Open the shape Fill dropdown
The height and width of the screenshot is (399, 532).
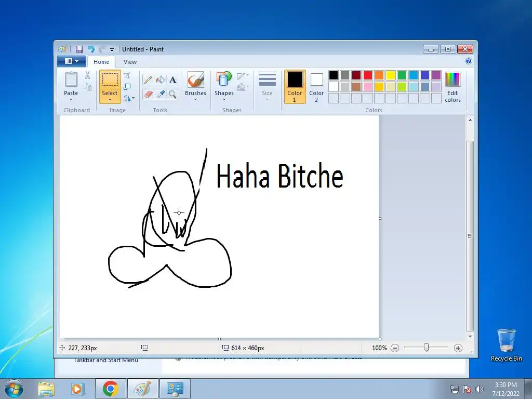[243, 87]
